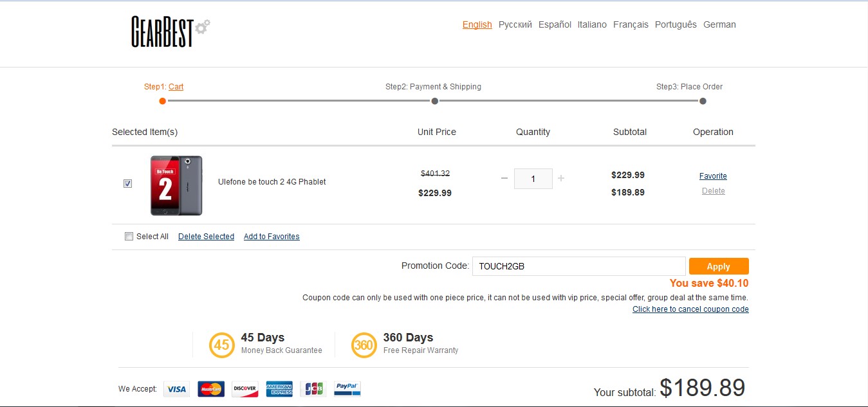Screen dimensions: 868x407
Task: Click the JCB payment icon
Action: pos(313,389)
